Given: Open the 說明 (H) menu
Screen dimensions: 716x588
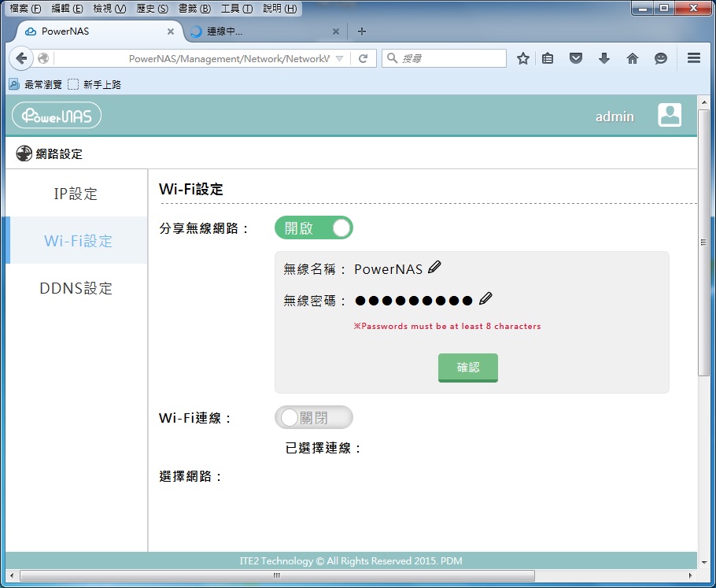Looking at the screenshot, I should coord(279,9).
